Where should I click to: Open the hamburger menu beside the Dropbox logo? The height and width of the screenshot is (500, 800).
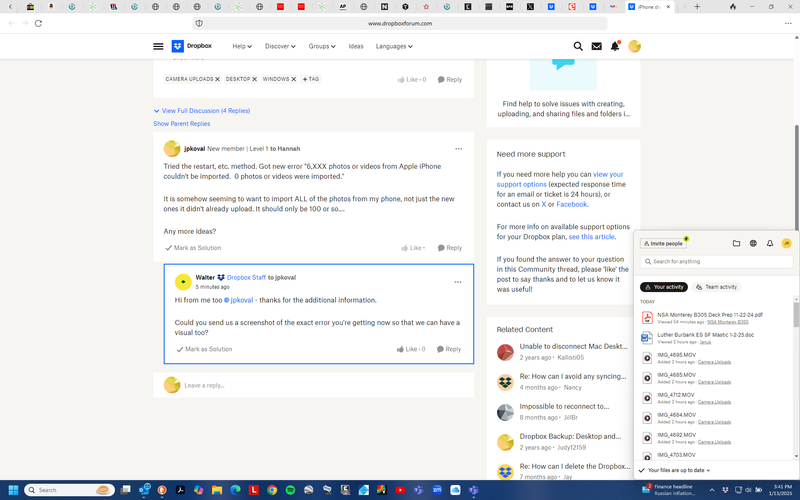(x=158, y=46)
